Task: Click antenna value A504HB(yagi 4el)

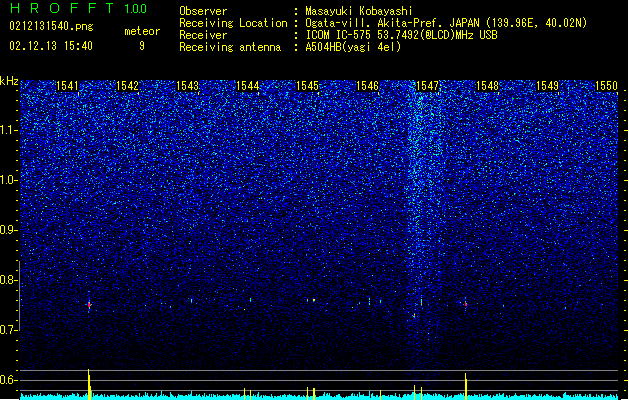Action: point(353,47)
